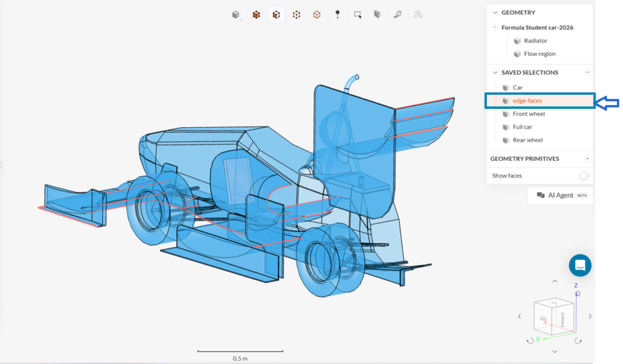Open the AI Agent panel
This screenshot has height=364, width=623.
(560, 195)
